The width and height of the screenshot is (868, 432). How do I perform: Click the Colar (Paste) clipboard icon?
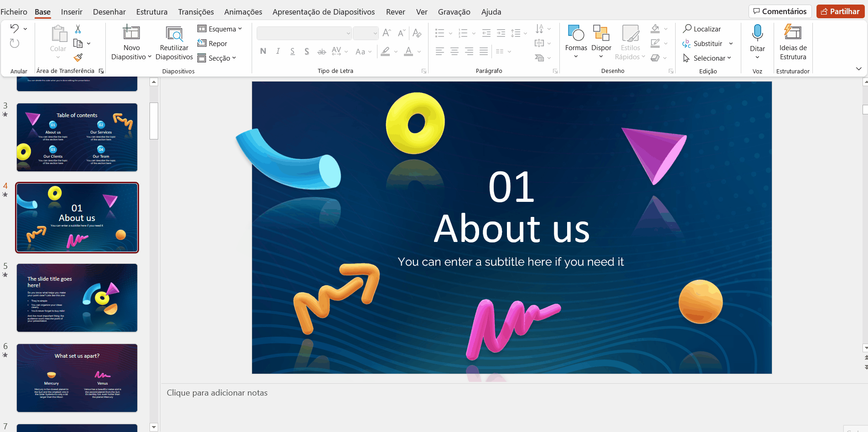coord(58,34)
